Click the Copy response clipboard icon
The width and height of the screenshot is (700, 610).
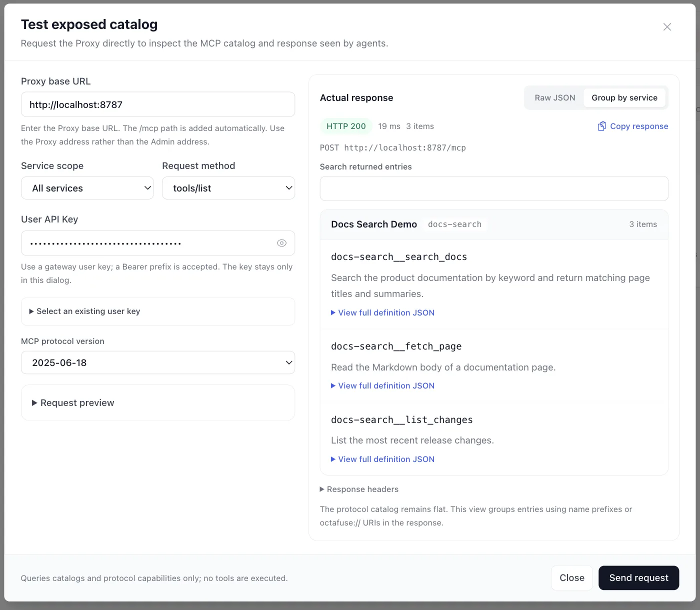[602, 126]
